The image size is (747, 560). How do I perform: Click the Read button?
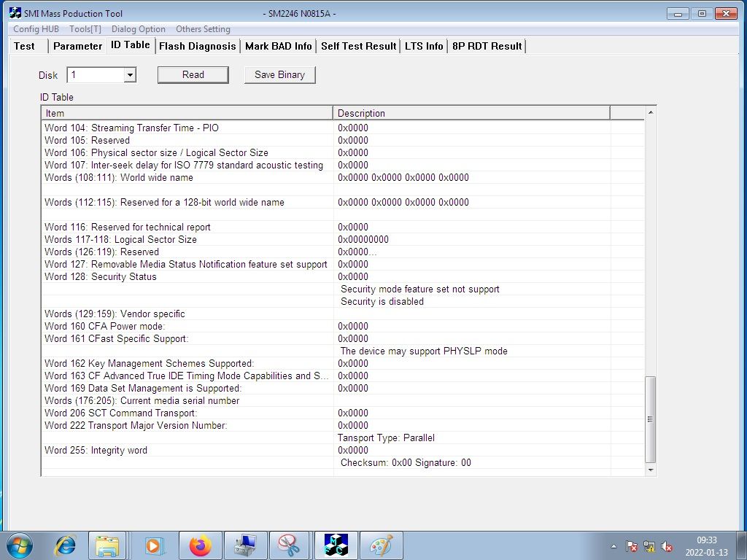point(193,75)
